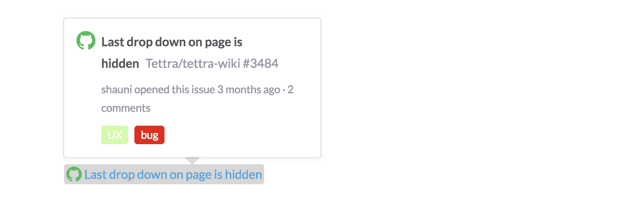
Task: Open the Tettra/tettra-wiki repository reference
Action: click(193, 63)
